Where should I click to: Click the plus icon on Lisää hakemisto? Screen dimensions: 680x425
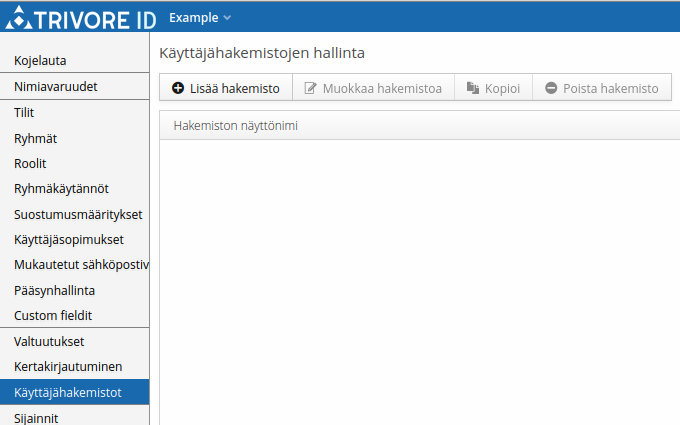coord(178,88)
